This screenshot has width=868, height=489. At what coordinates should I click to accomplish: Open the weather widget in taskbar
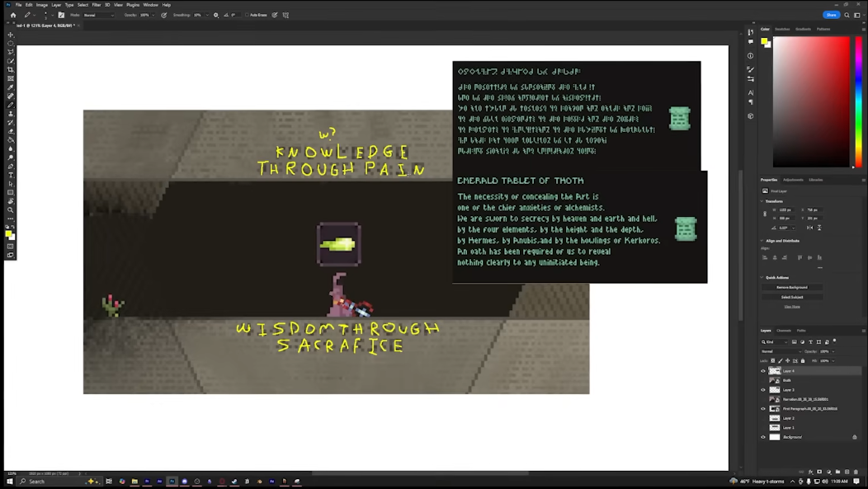click(757, 482)
